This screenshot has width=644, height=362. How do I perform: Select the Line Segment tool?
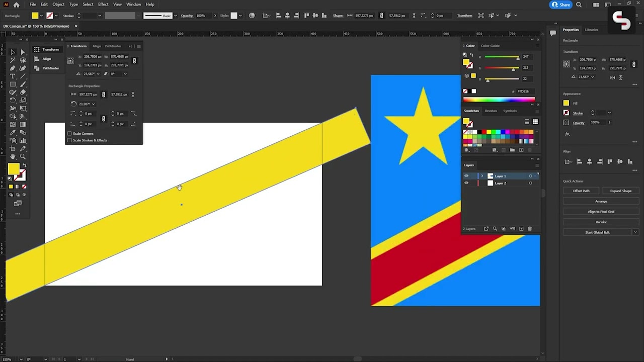point(23,76)
